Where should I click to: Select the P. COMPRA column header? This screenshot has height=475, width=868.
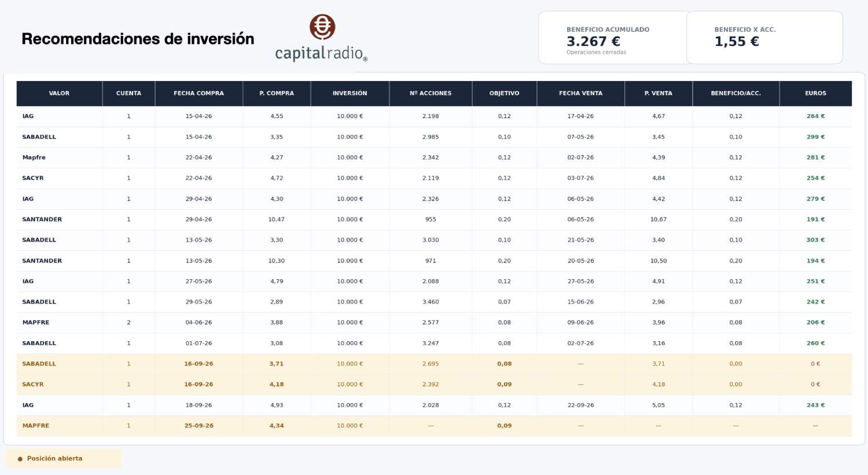tap(277, 93)
